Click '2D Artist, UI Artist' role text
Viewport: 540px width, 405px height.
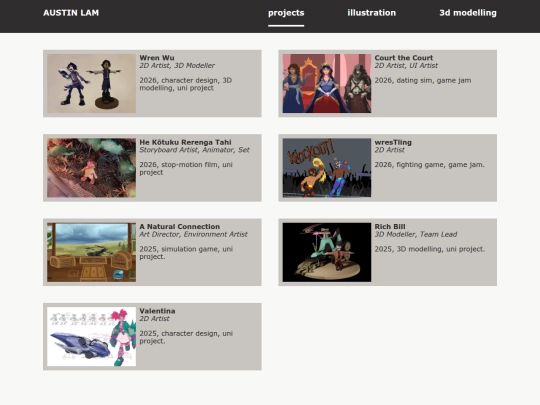click(x=406, y=65)
